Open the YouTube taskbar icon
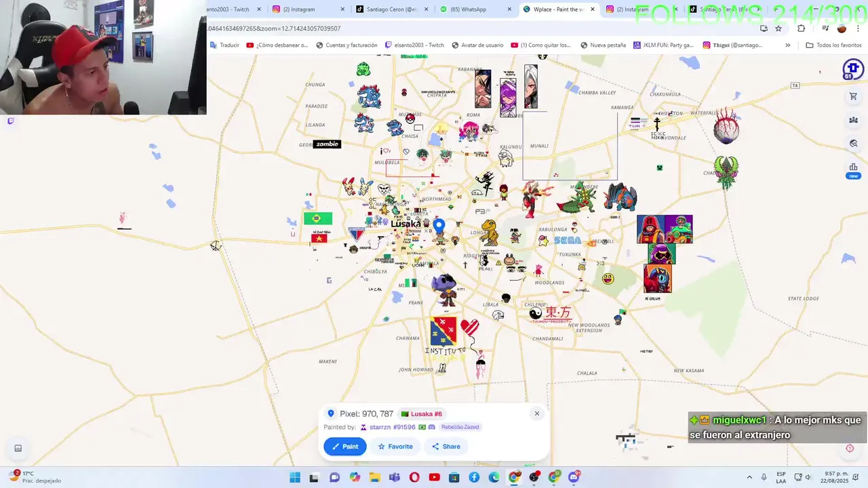868x488 pixels. coord(435,477)
